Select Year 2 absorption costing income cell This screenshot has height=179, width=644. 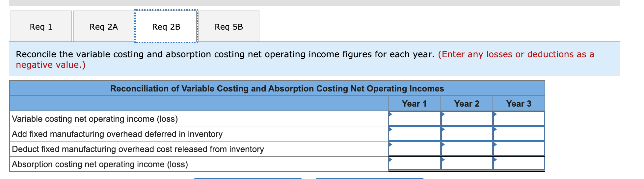[467, 164]
